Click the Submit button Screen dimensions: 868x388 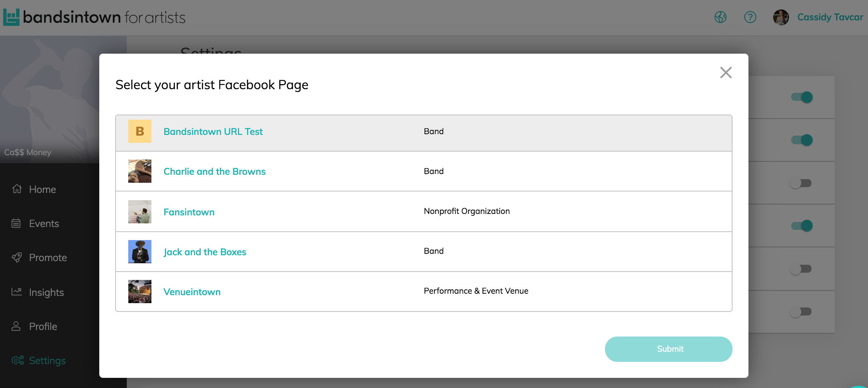tap(668, 349)
